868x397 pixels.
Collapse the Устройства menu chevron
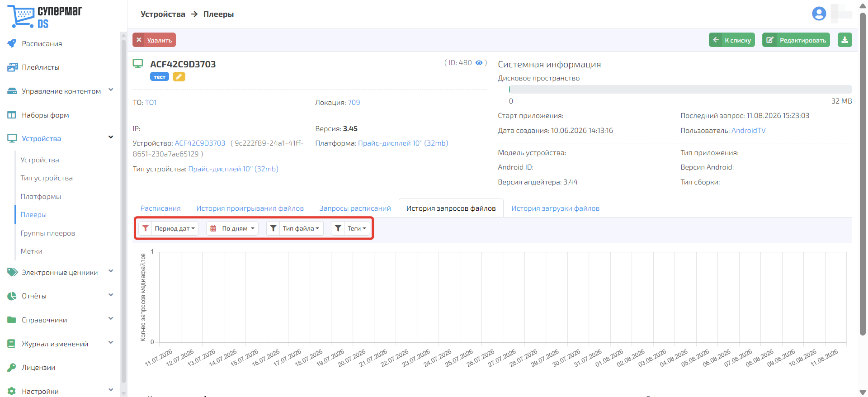(111, 137)
